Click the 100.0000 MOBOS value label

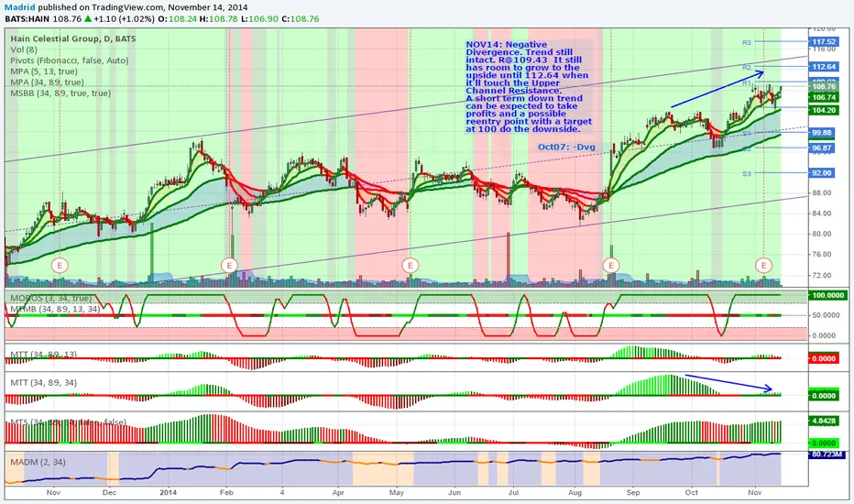pyautogui.click(x=827, y=295)
